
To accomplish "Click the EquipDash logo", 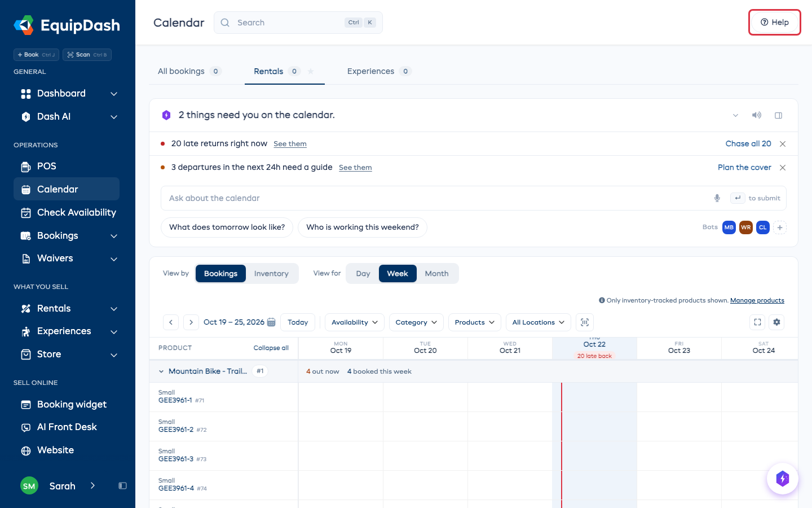I will [67, 25].
